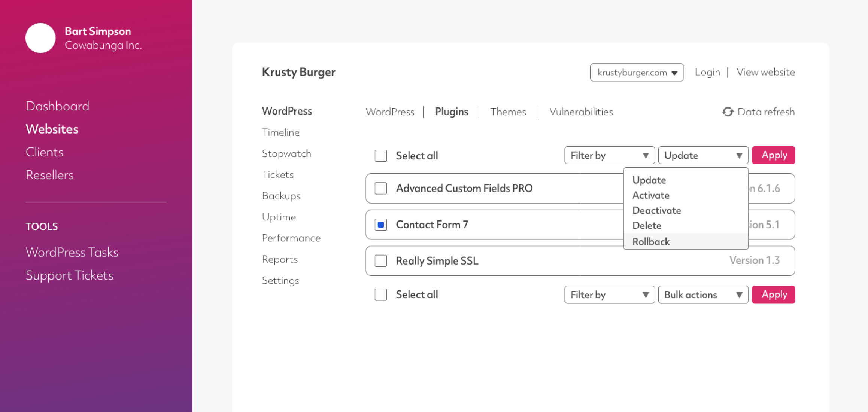
Task: Select WordPress in the site section menu
Action: pos(287,111)
